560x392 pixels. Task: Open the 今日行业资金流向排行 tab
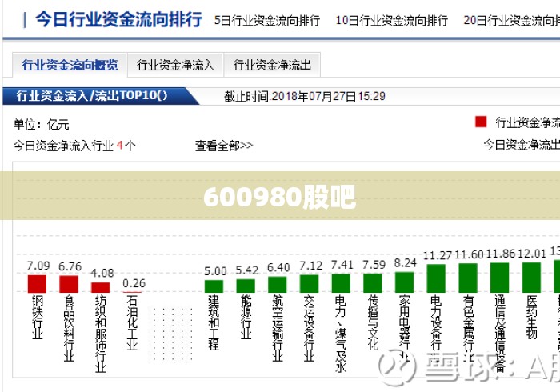(x=118, y=19)
